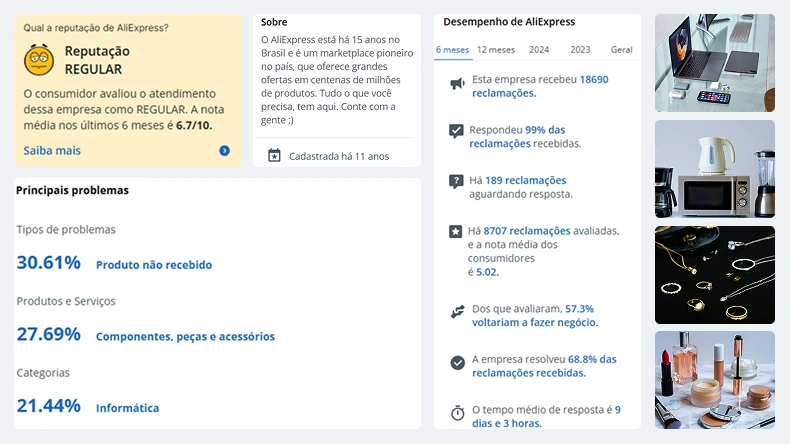Click the 9 dias e 3 horas link
Screen dimensions: 790x444
pyautogui.click(x=546, y=416)
